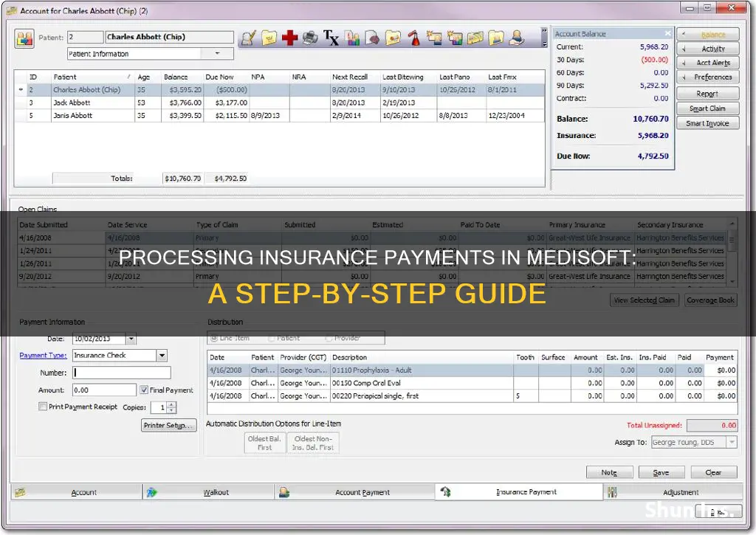756x535 pixels.
Task: Expand the Activity side panel
Action: tap(708, 49)
